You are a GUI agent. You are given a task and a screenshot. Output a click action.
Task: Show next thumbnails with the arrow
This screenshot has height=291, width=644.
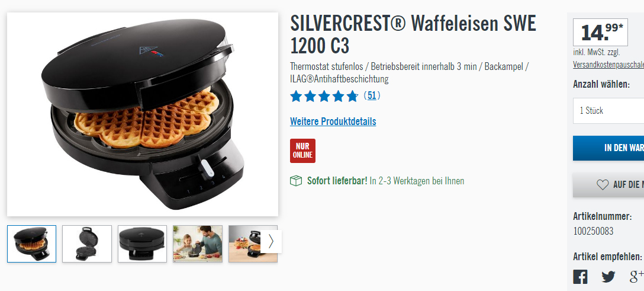click(271, 241)
